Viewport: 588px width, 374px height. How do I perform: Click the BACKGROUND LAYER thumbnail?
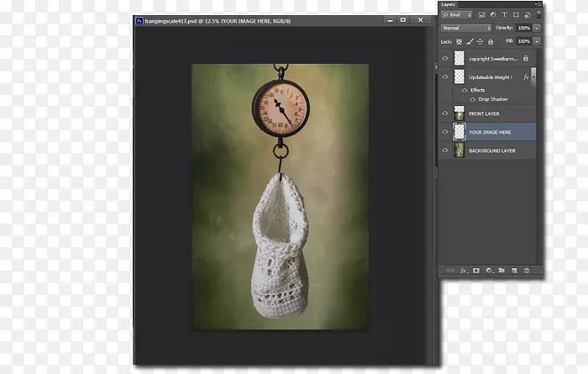click(x=459, y=150)
